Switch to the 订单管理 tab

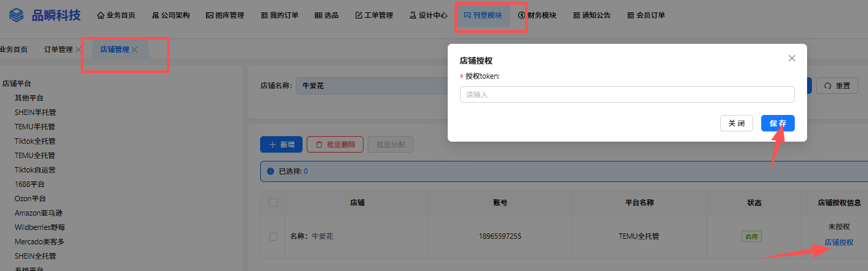(x=58, y=49)
